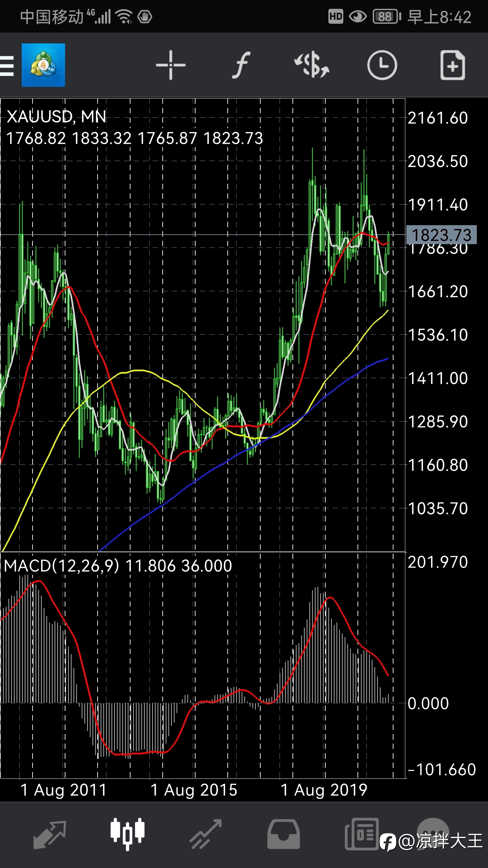Open the News tab newspaper icon

click(362, 834)
